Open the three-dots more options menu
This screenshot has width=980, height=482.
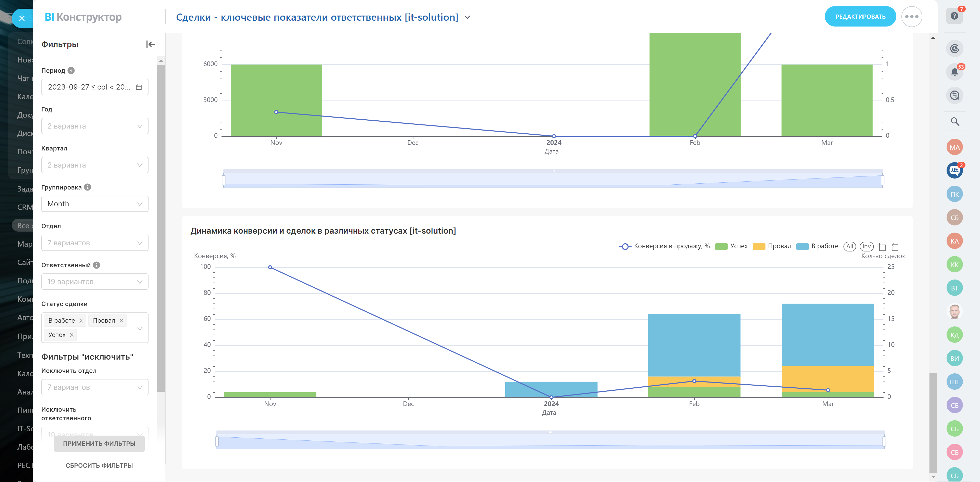point(912,17)
